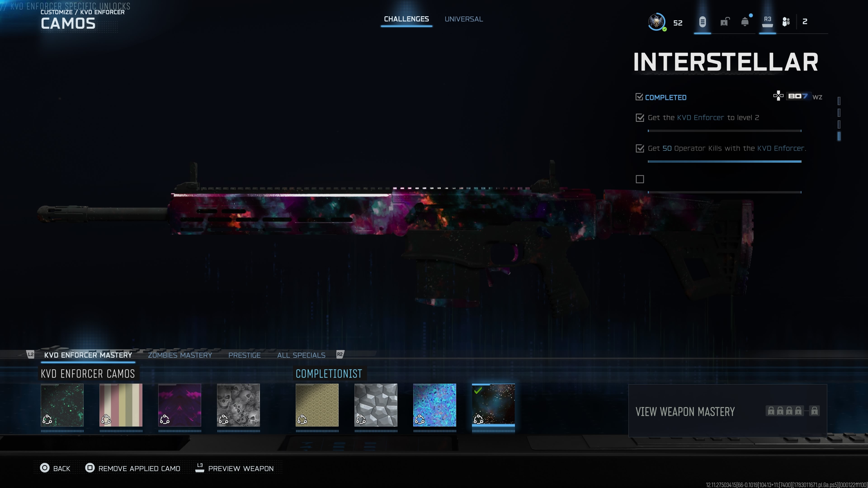Viewport: 868px width, 488px height.
Task: Click the CAMOS page title
Action: tap(68, 23)
